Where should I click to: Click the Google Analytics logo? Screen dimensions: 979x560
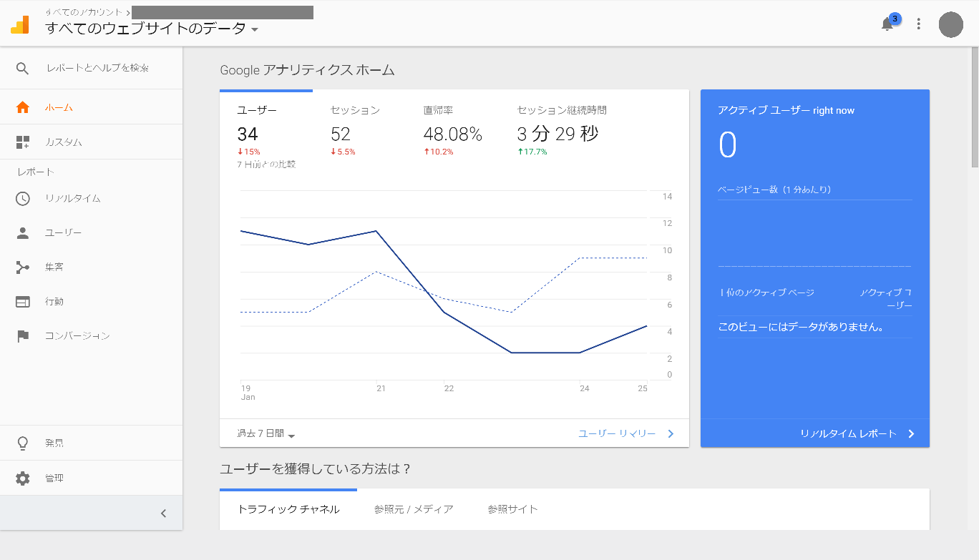pyautogui.click(x=20, y=25)
